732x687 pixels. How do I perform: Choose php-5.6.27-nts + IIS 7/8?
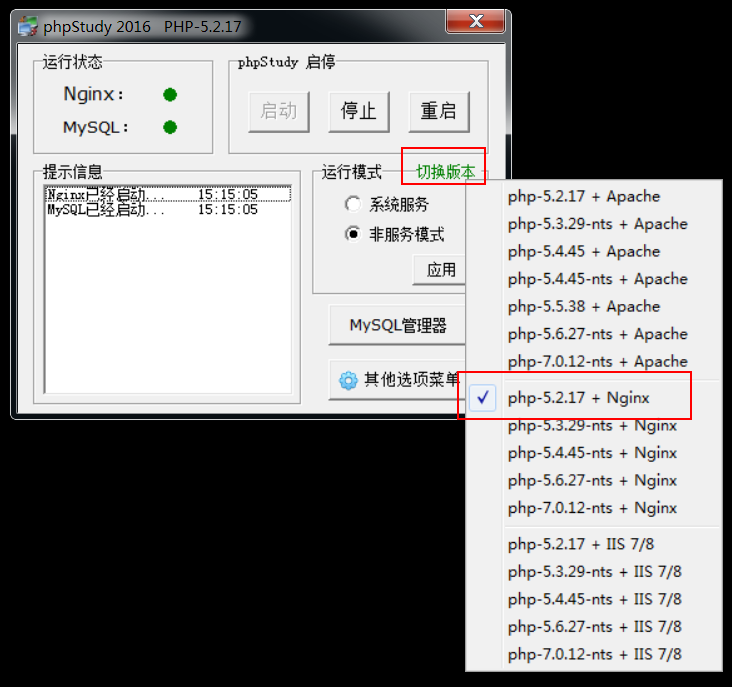(x=594, y=627)
